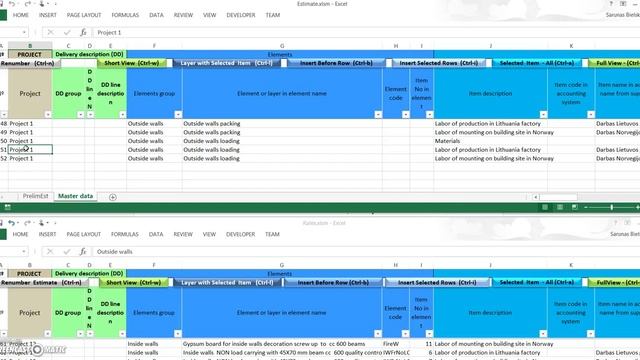Select 'Project 1' cell in row 52
Image resolution: width=640 pixels, height=360 pixels.
(30, 158)
